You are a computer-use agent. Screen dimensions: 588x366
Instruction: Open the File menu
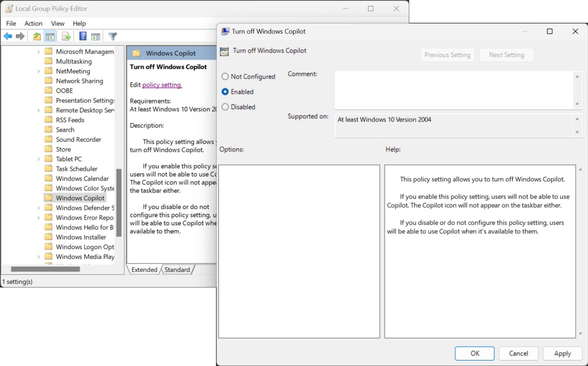pyautogui.click(x=11, y=23)
